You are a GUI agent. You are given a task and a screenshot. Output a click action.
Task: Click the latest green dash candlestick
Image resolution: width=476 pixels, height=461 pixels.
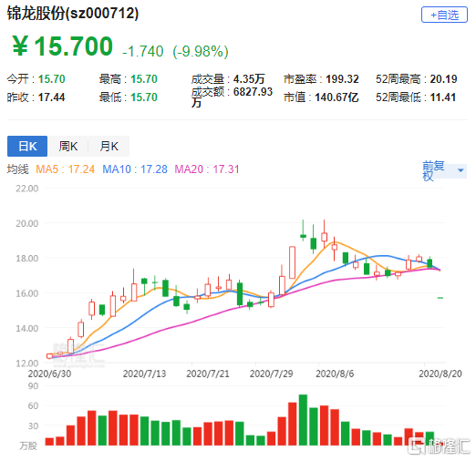click(x=440, y=298)
